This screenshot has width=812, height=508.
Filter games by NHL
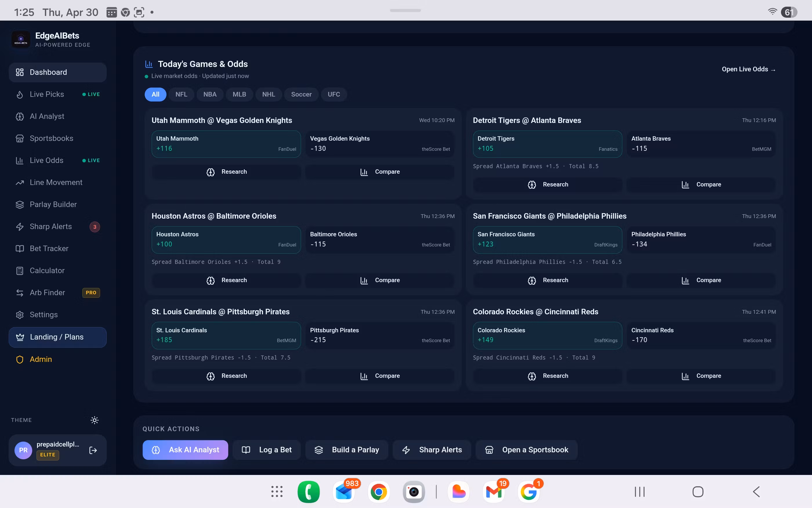269,95
